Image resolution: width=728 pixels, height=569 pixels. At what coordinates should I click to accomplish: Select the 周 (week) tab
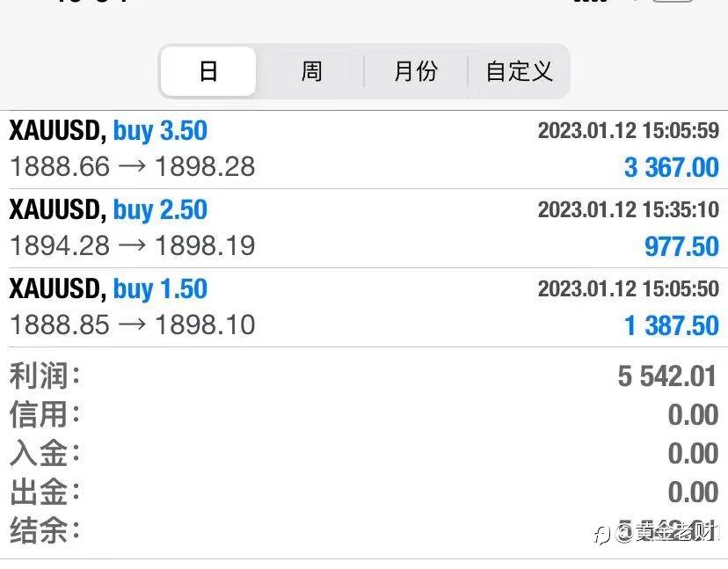coord(311,71)
